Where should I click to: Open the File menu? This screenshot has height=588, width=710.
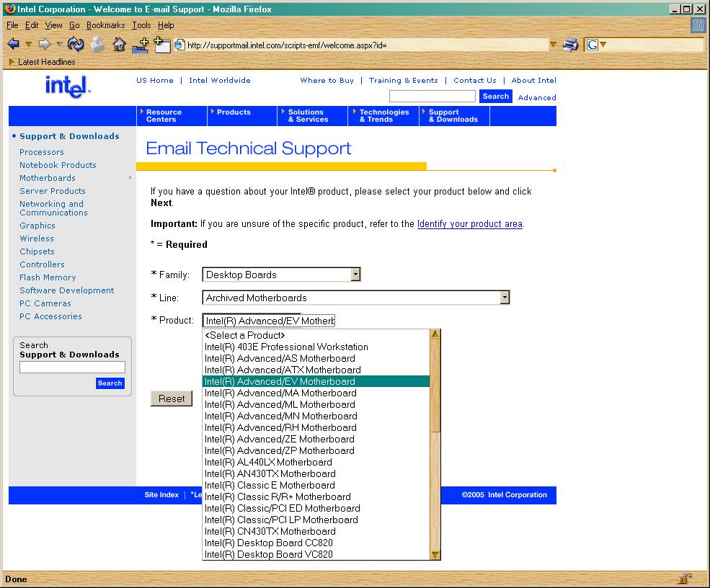(x=12, y=25)
